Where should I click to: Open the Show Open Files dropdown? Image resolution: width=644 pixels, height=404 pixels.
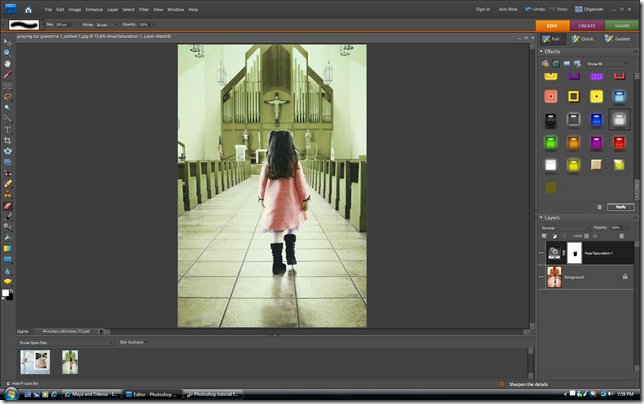point(66,342)
